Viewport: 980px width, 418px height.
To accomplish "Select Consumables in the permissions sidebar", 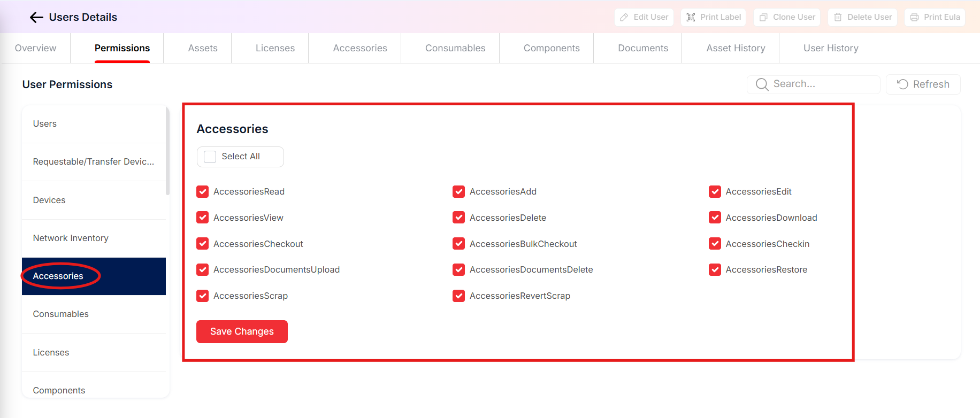I will pos(94,314).
